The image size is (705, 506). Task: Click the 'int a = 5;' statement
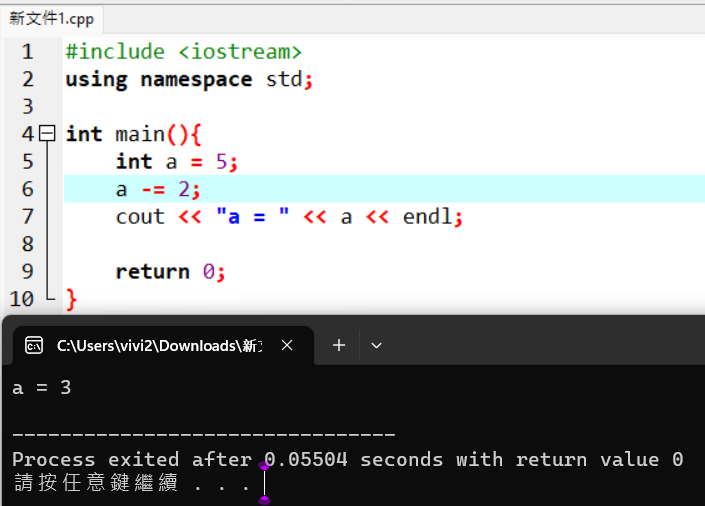(176, 162)
